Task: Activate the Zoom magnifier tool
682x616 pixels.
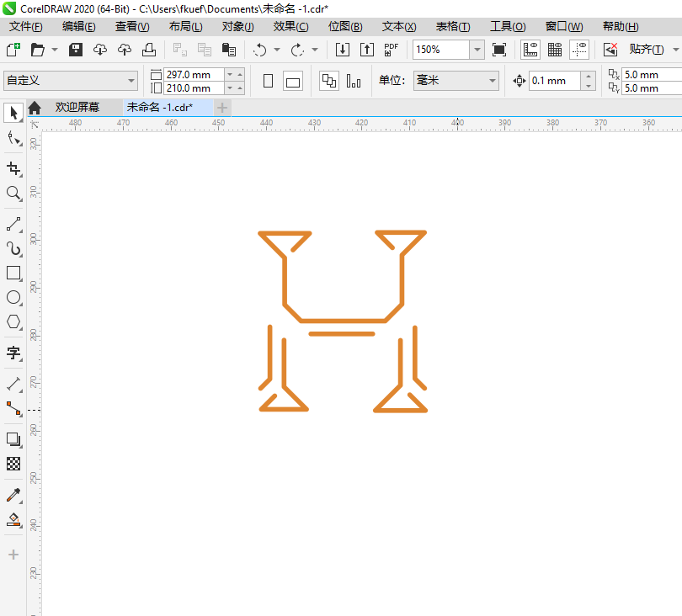Action: point(13,194)
